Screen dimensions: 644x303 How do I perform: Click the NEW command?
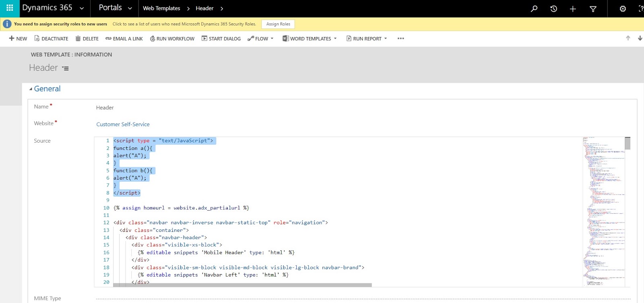[18, 39]
